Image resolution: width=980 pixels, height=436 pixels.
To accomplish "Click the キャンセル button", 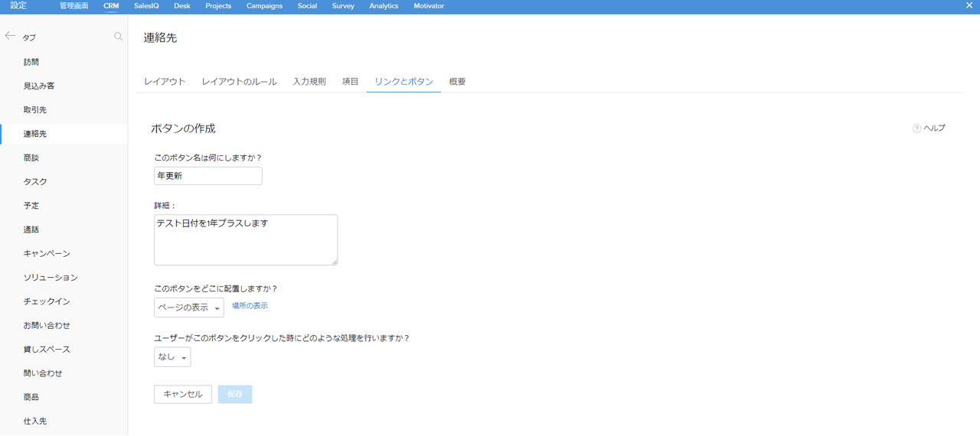I will tap(183, 394).
